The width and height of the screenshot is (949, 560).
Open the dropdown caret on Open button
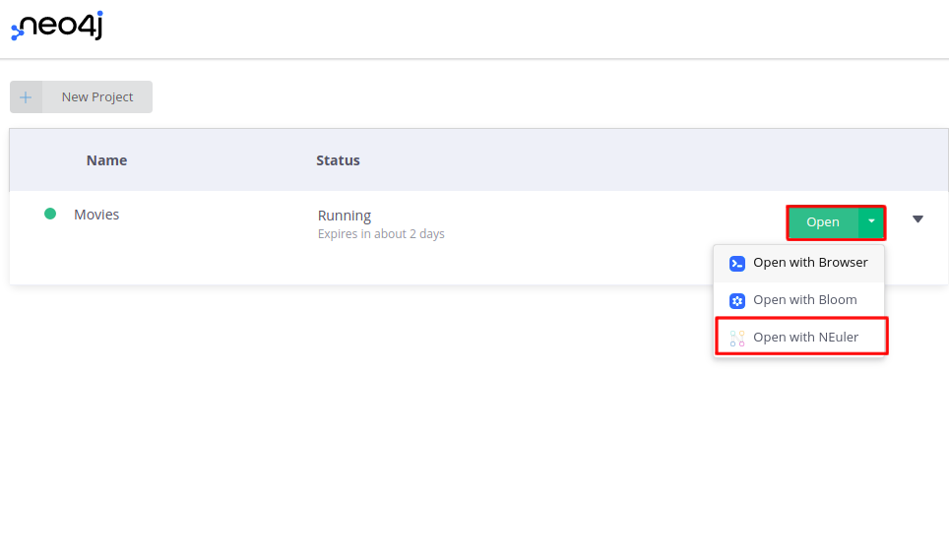(x=871, y=222)
